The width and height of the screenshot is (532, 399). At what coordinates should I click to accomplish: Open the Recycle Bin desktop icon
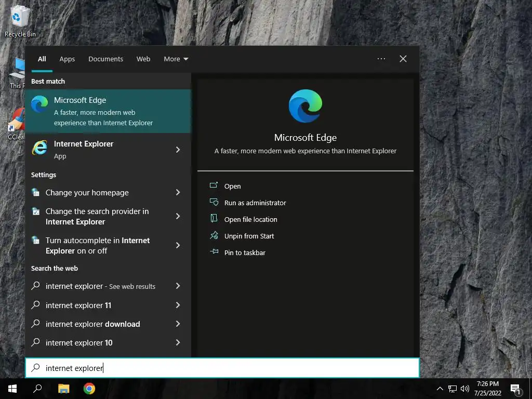click(20, 21)
